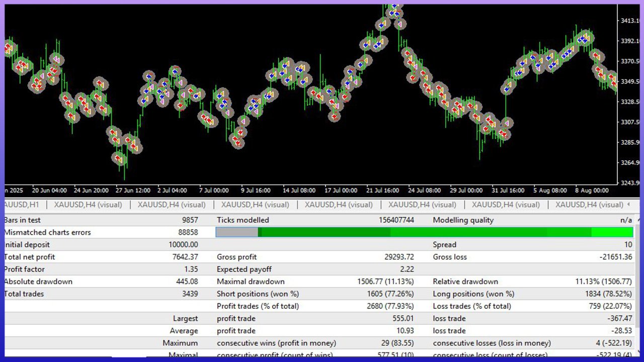Click the green modelling quality progress bar
This screenshot has width=644, height=362.
tap(424, 232)
